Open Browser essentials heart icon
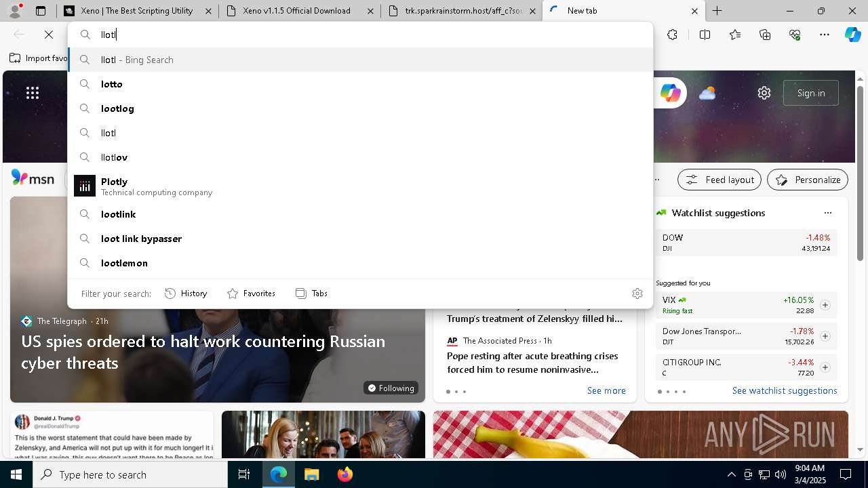 (795, 35)
